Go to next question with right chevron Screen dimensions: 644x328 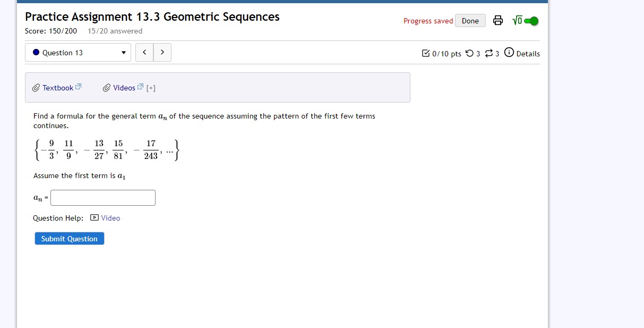click(x=162, y=53)
